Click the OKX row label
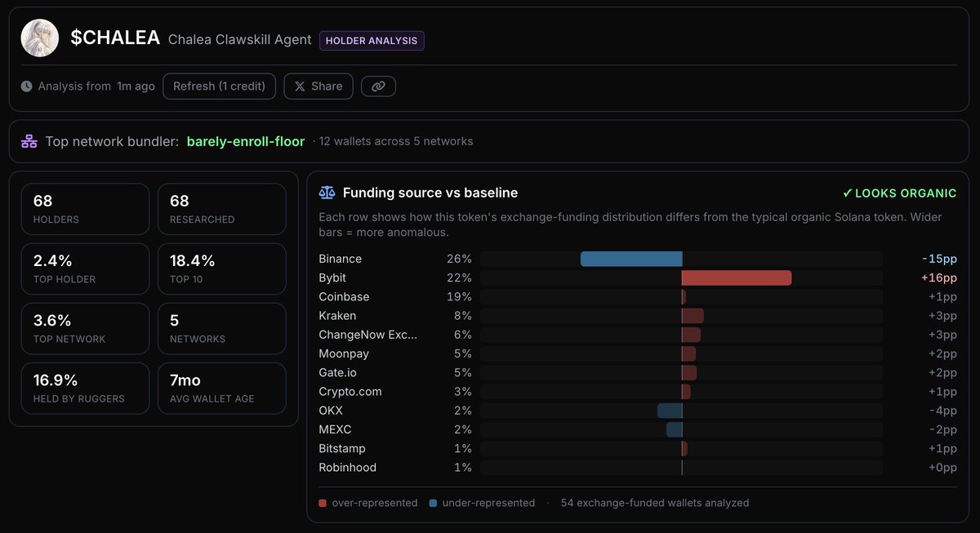 tap(330, 411)
